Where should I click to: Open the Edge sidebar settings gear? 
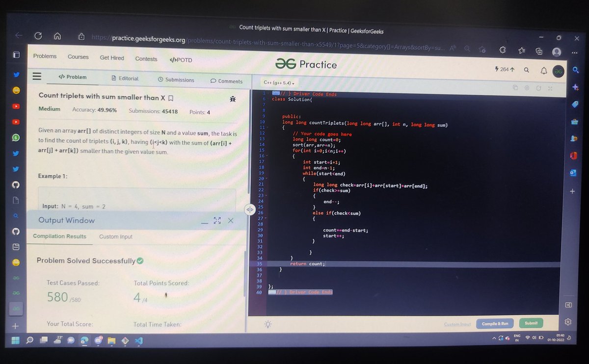(x=568, y=322)
